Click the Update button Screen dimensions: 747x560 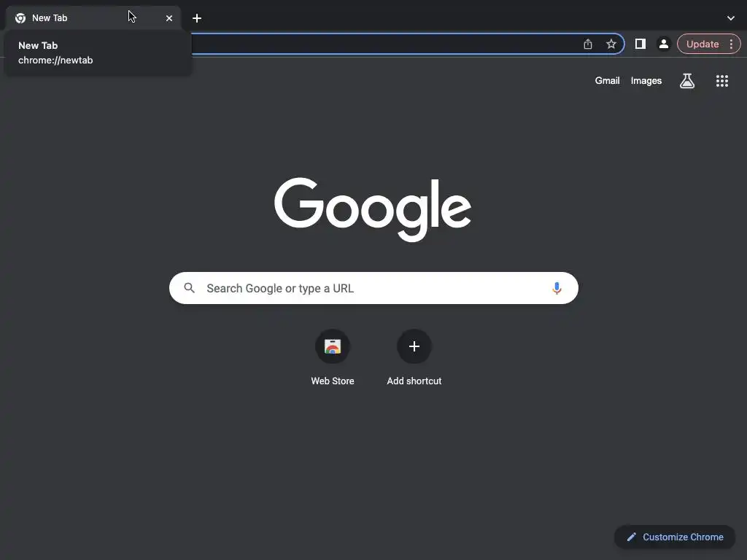[703, 44]
